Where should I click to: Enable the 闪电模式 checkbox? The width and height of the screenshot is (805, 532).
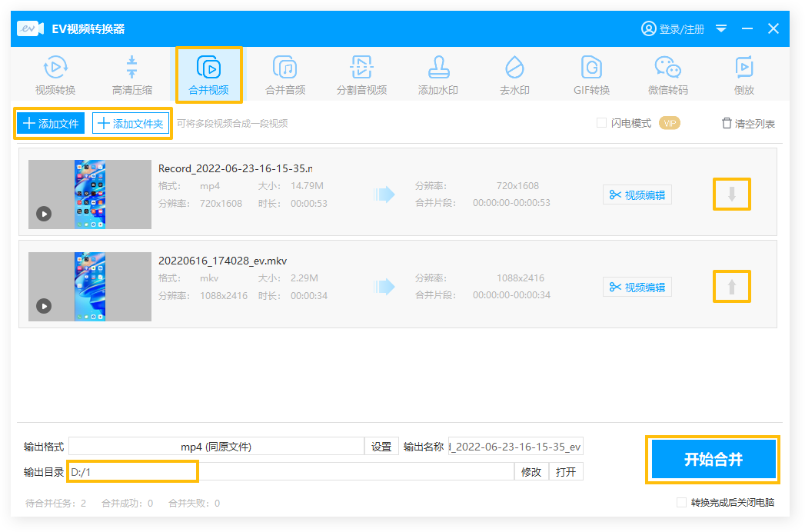coord(601,123)
